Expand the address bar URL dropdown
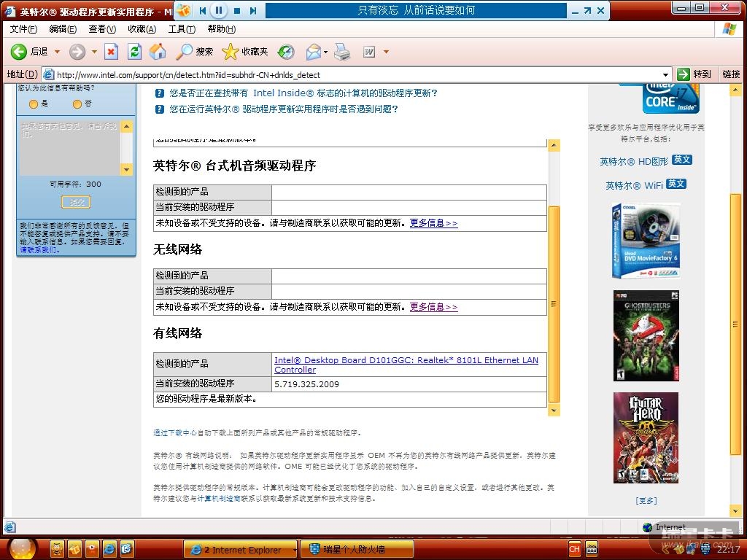 click(665, 74)
